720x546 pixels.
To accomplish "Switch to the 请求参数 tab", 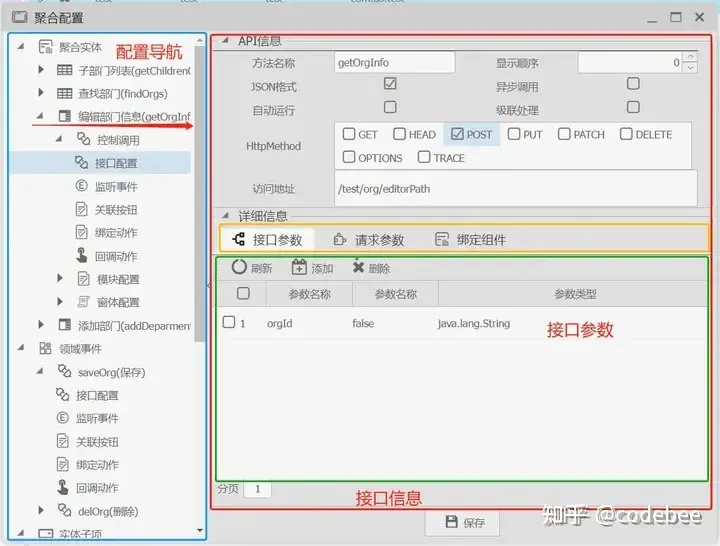I will pyautogui.click(x=368, y=239).
